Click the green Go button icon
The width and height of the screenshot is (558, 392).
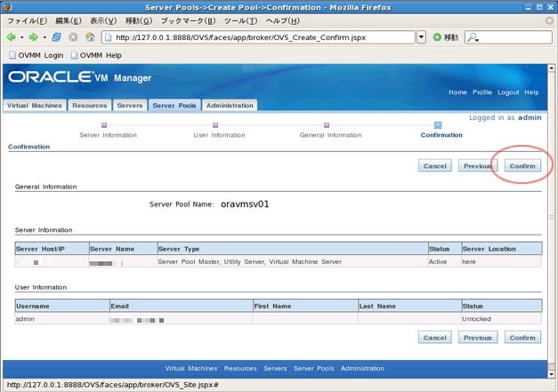click(x=437, y=37)
